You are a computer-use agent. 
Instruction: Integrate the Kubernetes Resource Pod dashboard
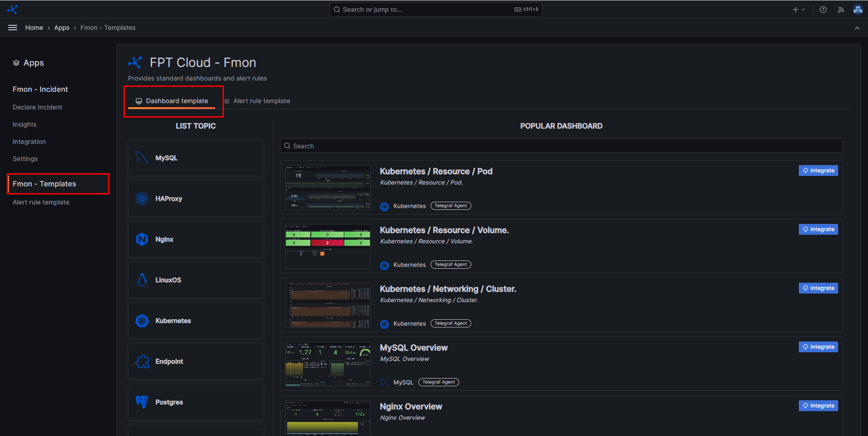click(x=818, y=171)
